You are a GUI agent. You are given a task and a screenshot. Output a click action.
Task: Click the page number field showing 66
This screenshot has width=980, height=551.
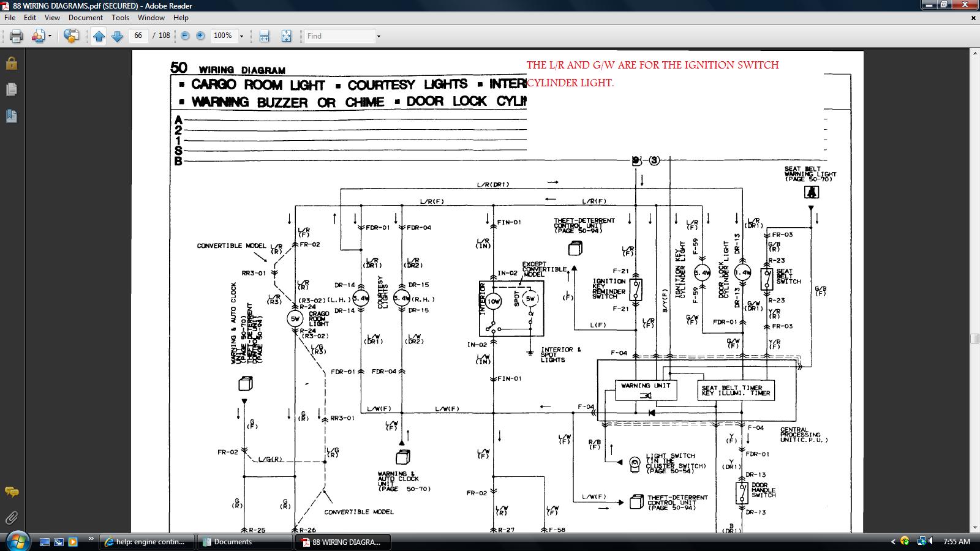[138, 36]
